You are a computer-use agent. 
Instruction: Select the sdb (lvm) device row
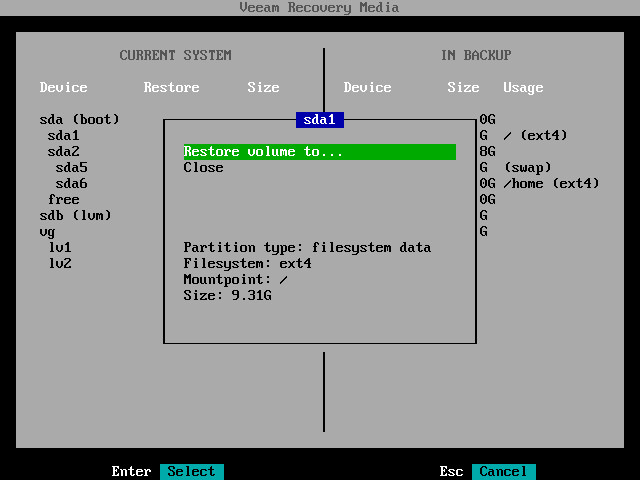(76, 216)
